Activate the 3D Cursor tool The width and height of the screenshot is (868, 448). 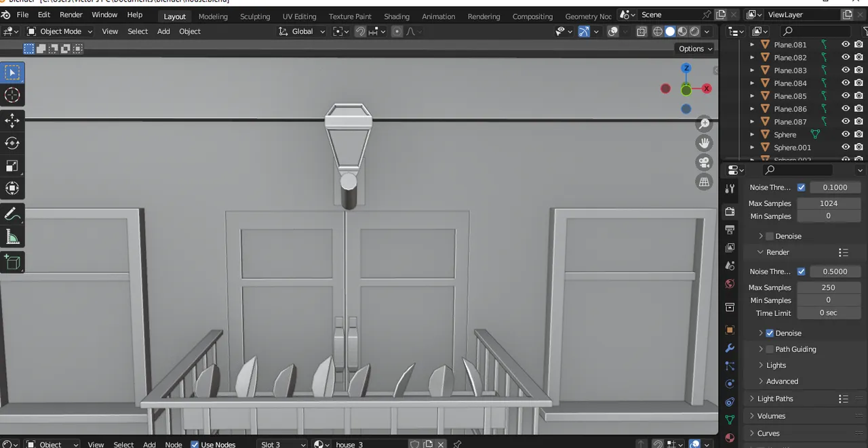tap(12, 95)
